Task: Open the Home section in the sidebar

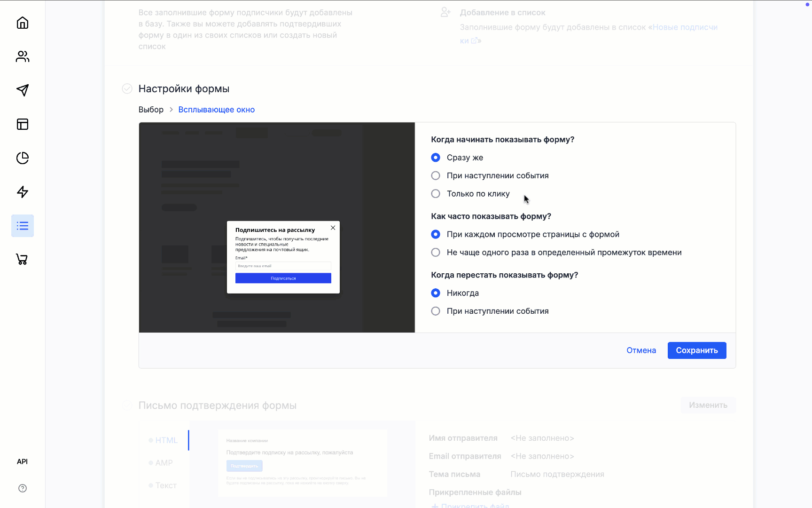Action: tap(22, 23)
